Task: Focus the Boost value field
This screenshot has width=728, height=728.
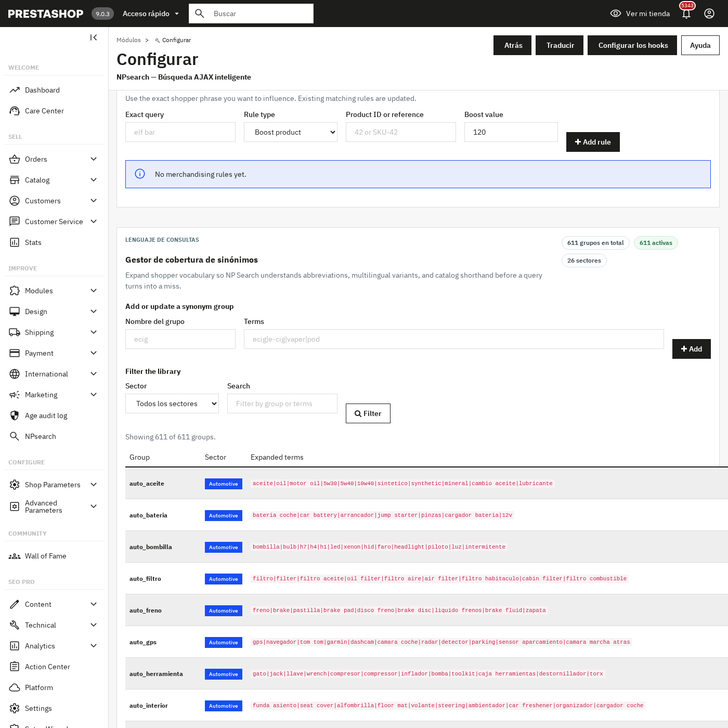Action: [511, 132]
